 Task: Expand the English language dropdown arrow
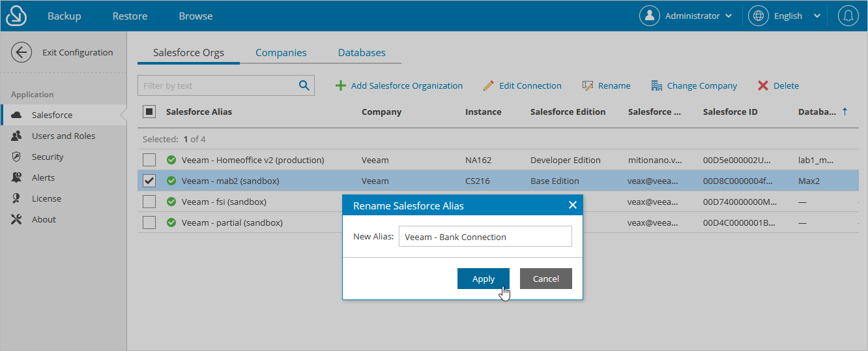click(817, 16)
